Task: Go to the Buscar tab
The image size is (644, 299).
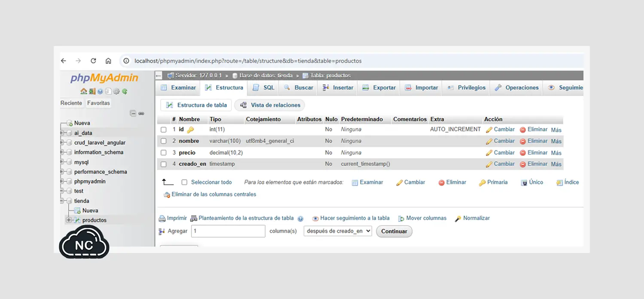Action: tap(298, 88)
